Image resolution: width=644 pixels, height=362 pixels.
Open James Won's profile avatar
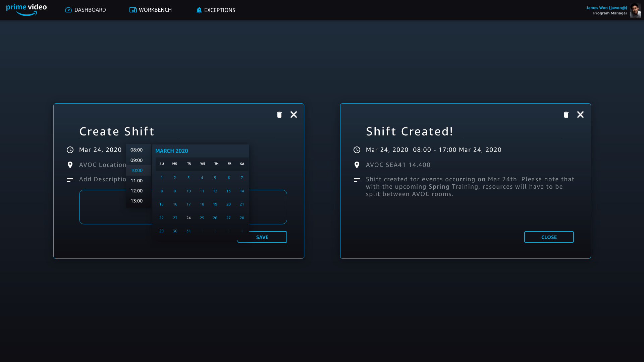pyautogui.click(x=635, y=10)
